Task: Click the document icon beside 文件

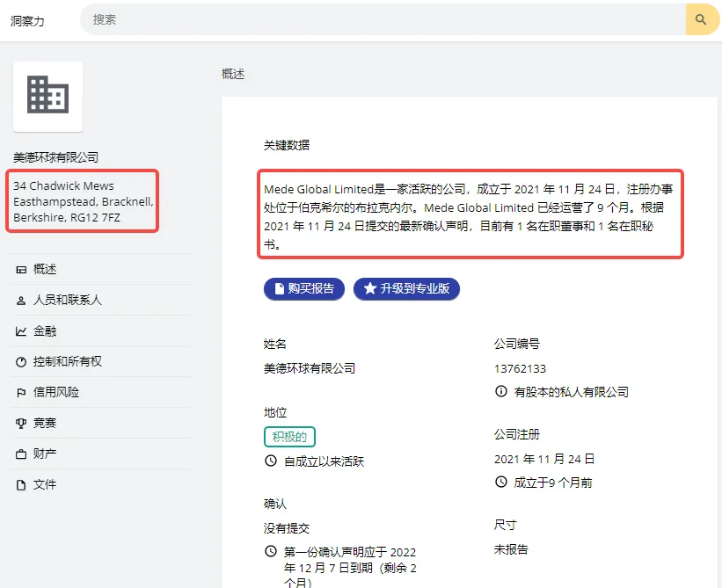Action: pyautogui.click(x=21, y=485)
